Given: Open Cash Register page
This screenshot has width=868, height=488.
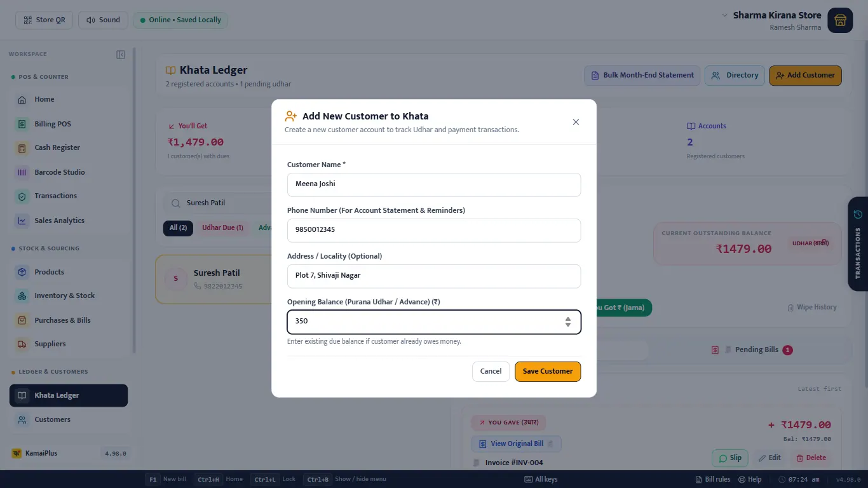Looking at the screenshot, I should coord(70,148).
